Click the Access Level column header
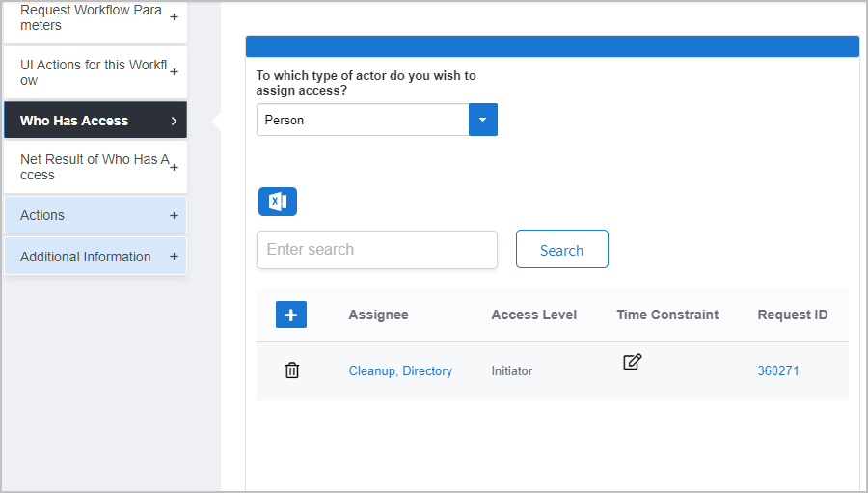 click(x=533, y=315)
